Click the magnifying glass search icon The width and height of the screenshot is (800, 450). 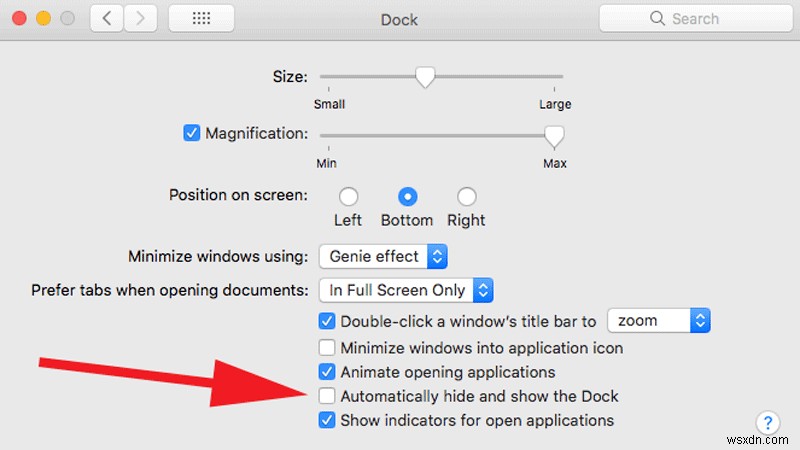[x=657, y=19]
